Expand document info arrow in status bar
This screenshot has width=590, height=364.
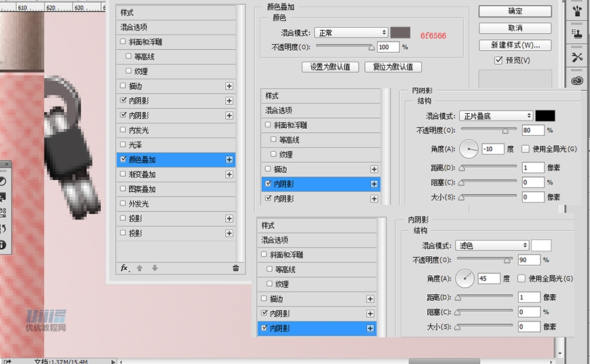(113, 361)
